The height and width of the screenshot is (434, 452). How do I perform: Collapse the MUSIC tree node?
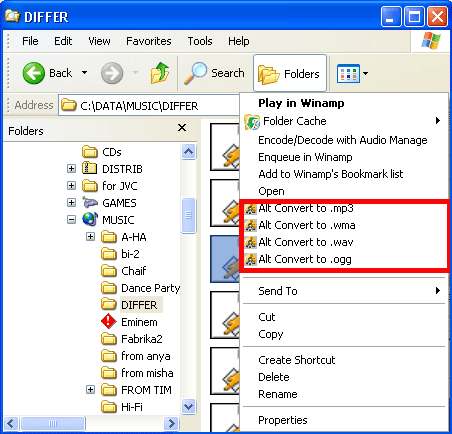pos(71,219)
